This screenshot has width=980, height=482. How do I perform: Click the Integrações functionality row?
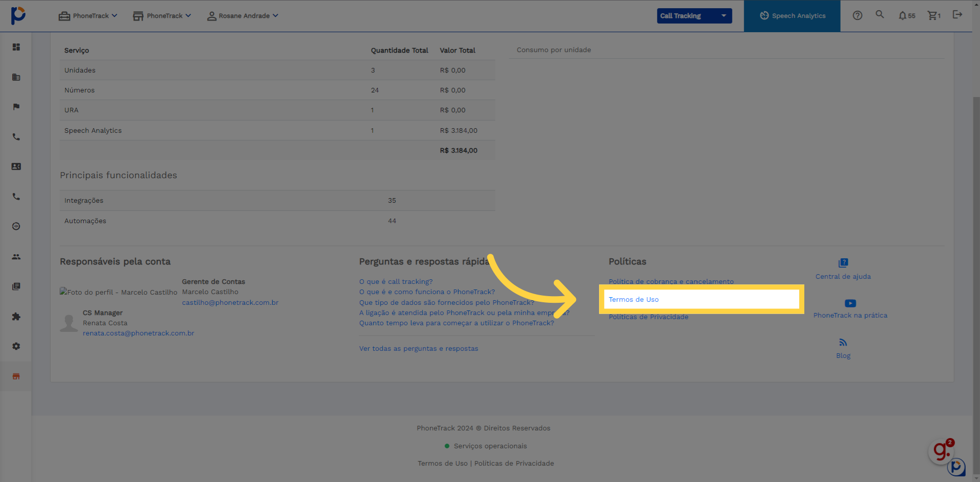pos(277,200)
